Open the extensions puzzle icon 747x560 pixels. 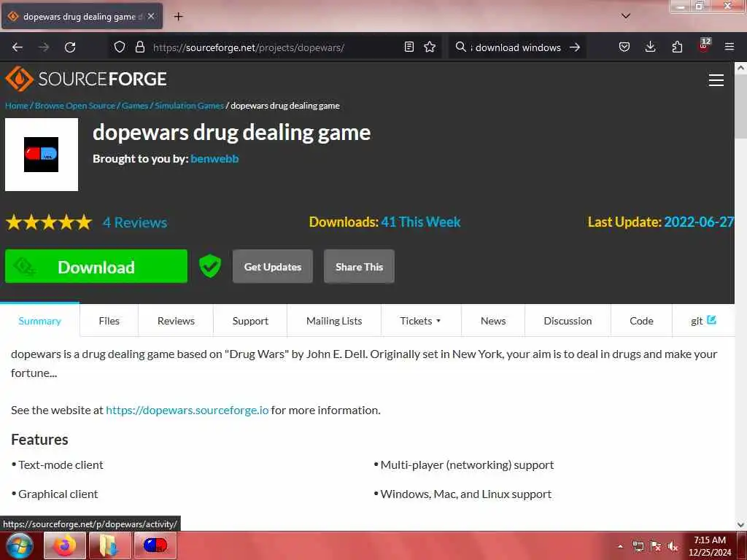[677, 47]
